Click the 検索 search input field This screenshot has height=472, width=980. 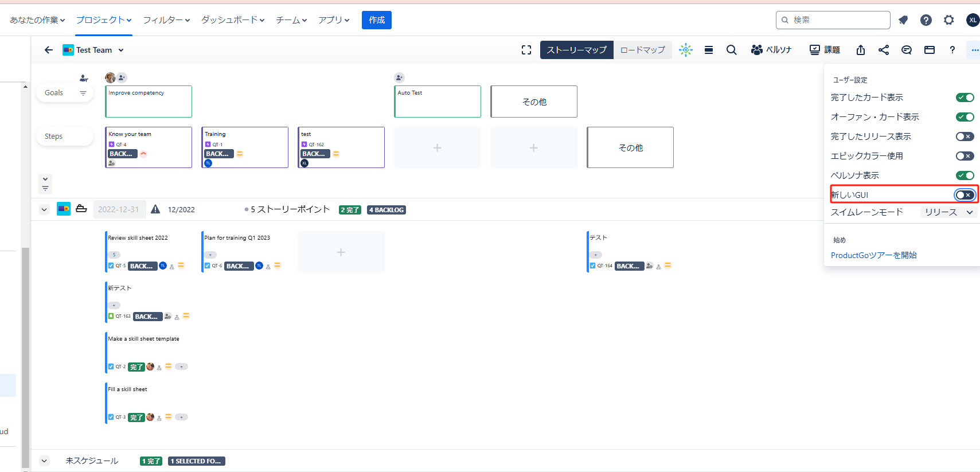837,20
